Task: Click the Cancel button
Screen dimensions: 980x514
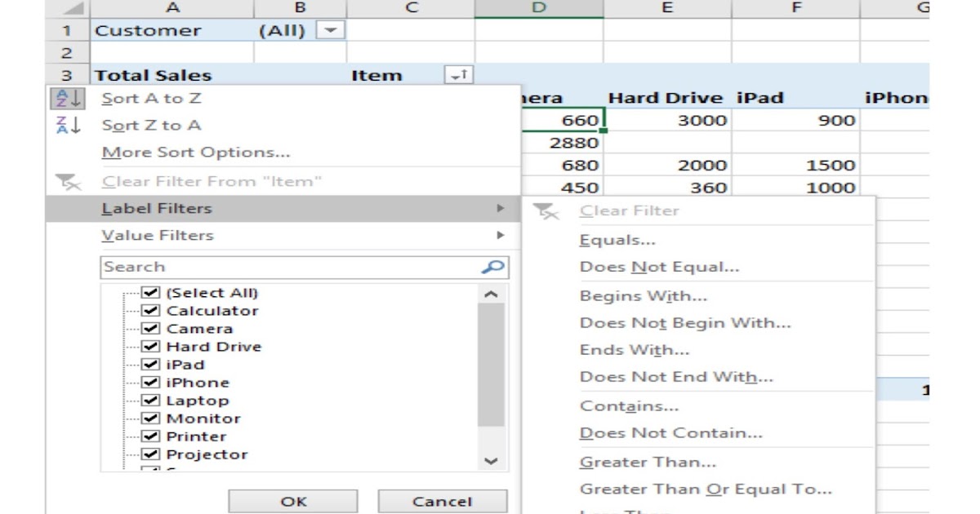Action: [442, 500]
